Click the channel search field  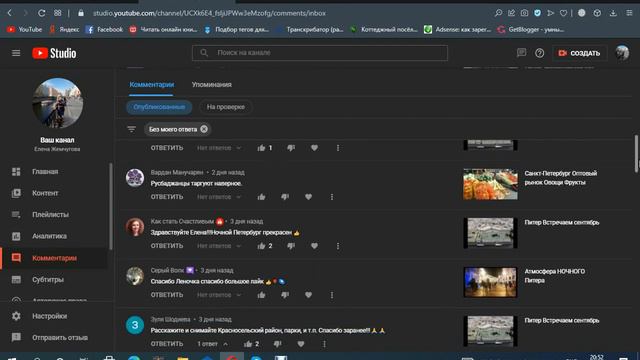click(320, 53)
